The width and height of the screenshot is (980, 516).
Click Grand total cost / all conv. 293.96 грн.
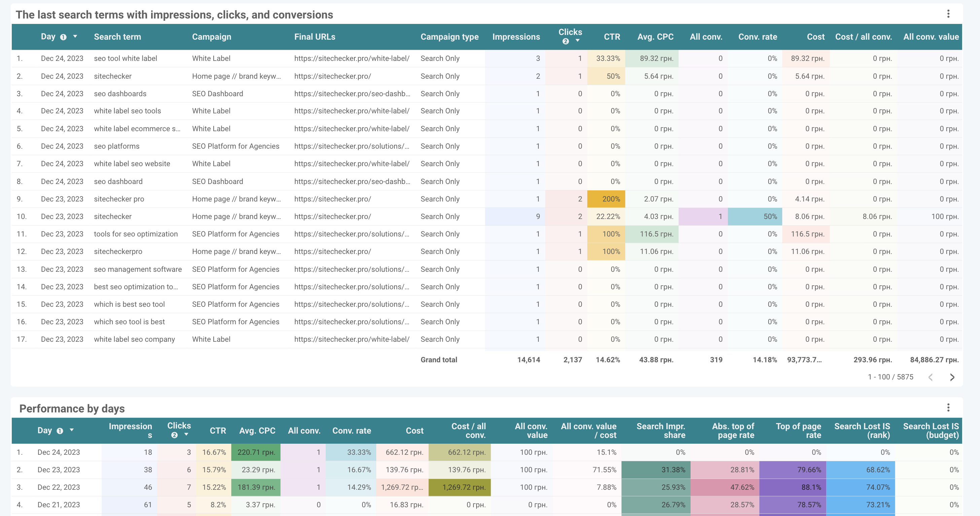pos(873,360)
